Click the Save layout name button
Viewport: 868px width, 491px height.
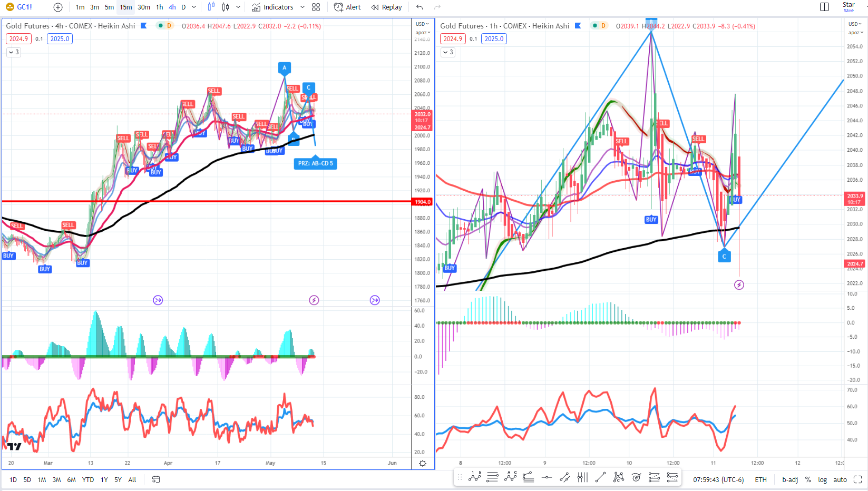(x=849, y=7)
